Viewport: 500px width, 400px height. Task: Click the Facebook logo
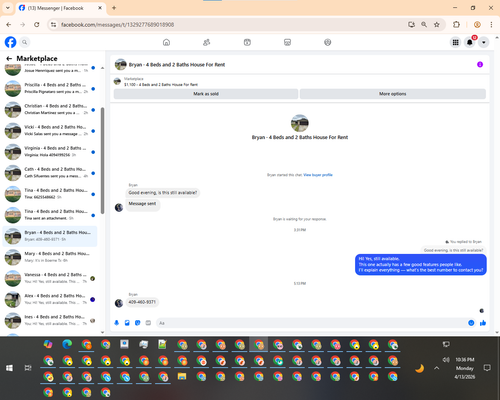(10, 42)
